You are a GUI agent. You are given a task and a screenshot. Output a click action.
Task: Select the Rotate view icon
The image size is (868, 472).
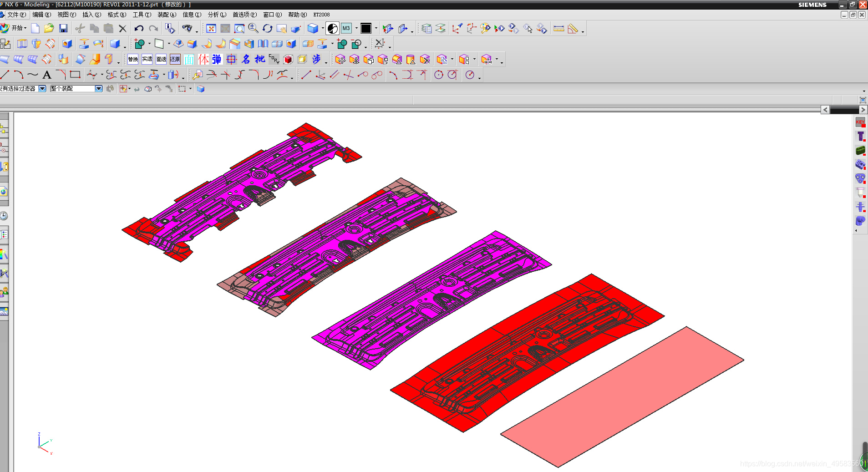[268, 28]
